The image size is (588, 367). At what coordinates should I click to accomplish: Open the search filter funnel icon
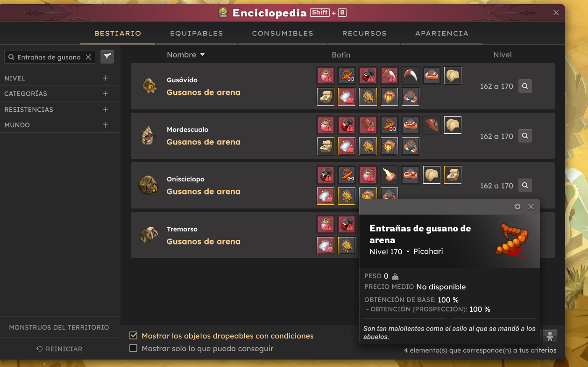pos(107,57)
